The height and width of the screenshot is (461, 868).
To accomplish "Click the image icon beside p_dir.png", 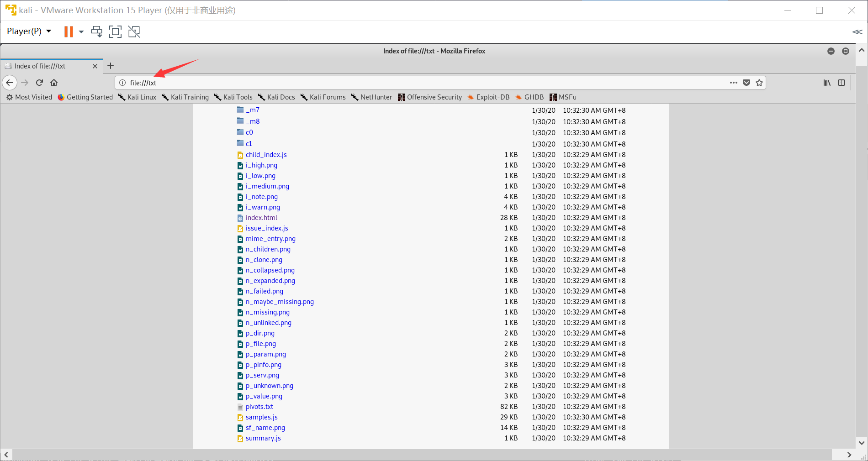I will click(240, 333).
